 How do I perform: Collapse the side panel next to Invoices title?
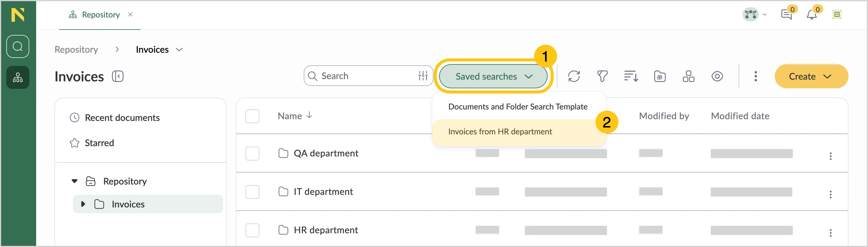(x=118, y=77)
